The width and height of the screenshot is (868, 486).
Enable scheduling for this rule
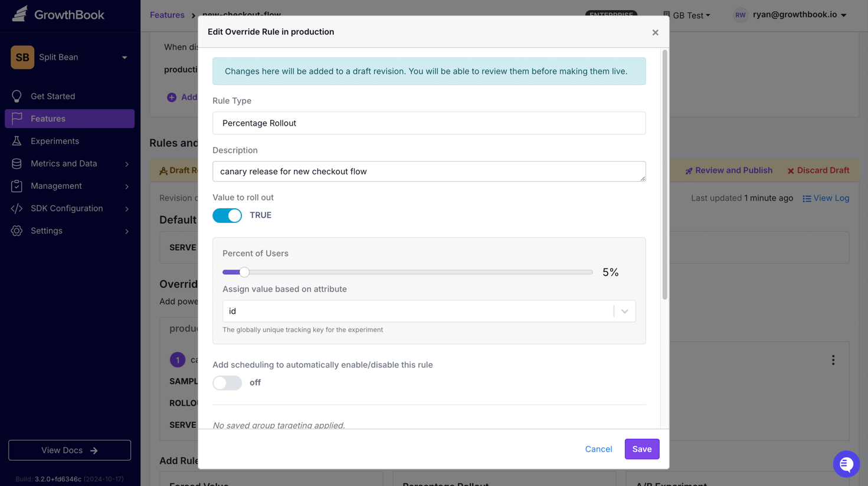point(227,383)
